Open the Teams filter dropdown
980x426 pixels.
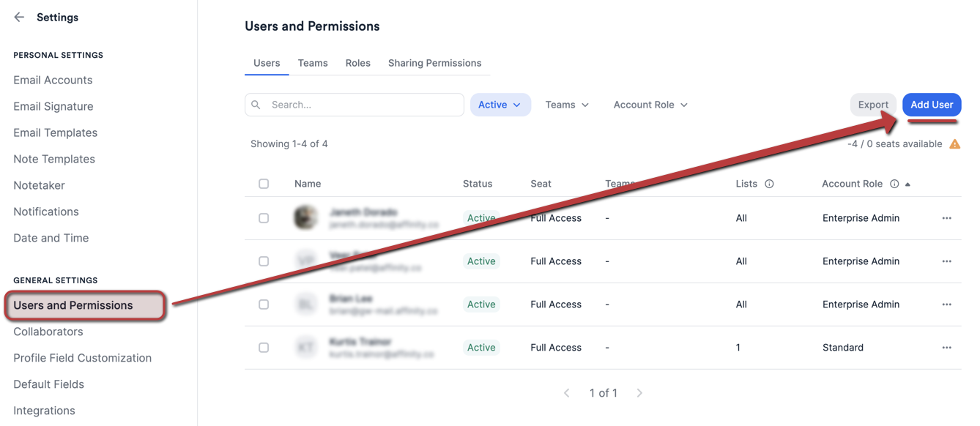click(x=566, y=105)
